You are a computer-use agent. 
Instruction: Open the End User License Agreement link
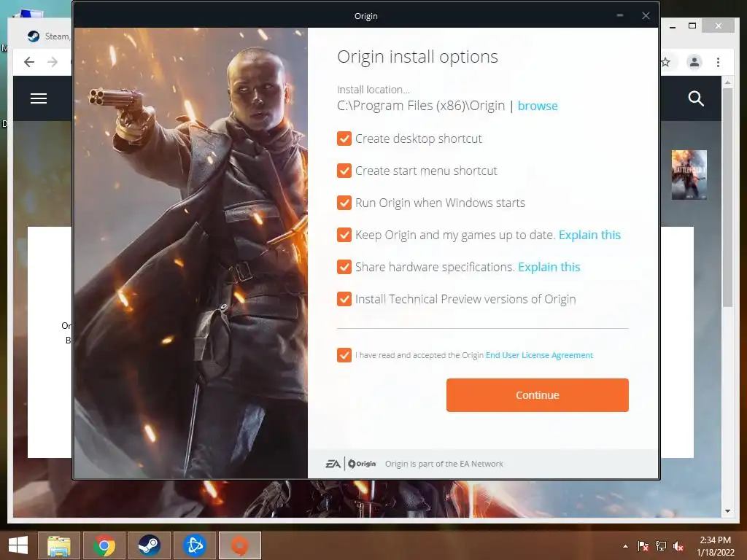[539, 355]
